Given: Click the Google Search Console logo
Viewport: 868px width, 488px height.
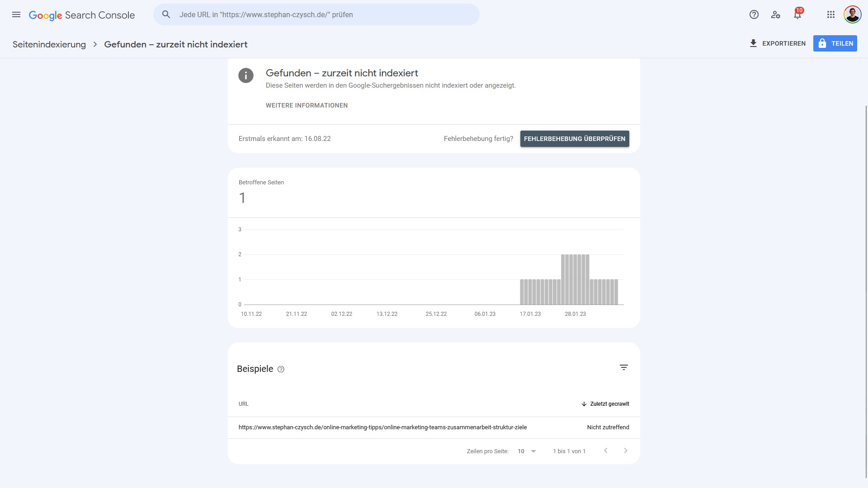Looking at the screenshot, I should tap(82, 15).
